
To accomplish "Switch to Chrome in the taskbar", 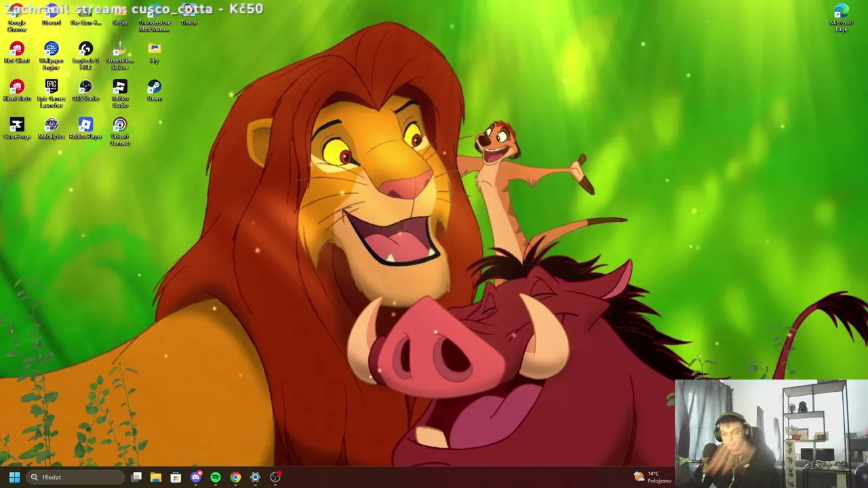I will click(235, 477).
